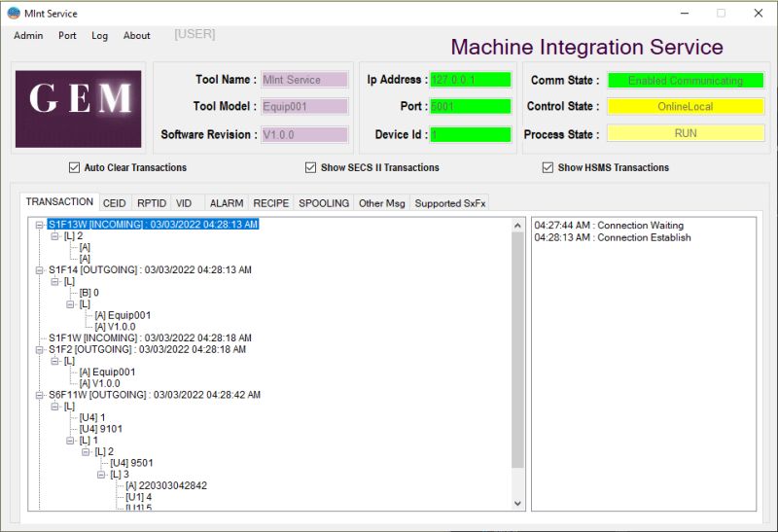The height and width of the screenshot is (532, 778).
Task: Select the [U4] 1 tree item
Action: click(92, 417)
